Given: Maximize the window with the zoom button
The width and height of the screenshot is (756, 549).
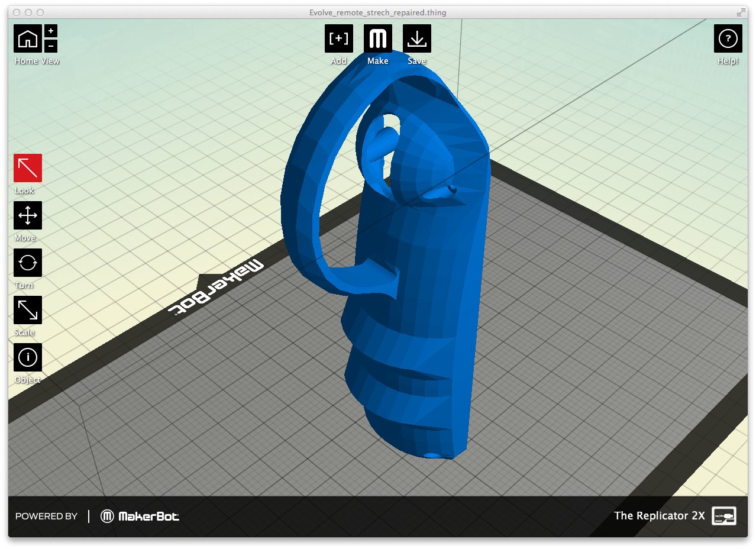Looking at the screenshot, I should pos(40,12).
